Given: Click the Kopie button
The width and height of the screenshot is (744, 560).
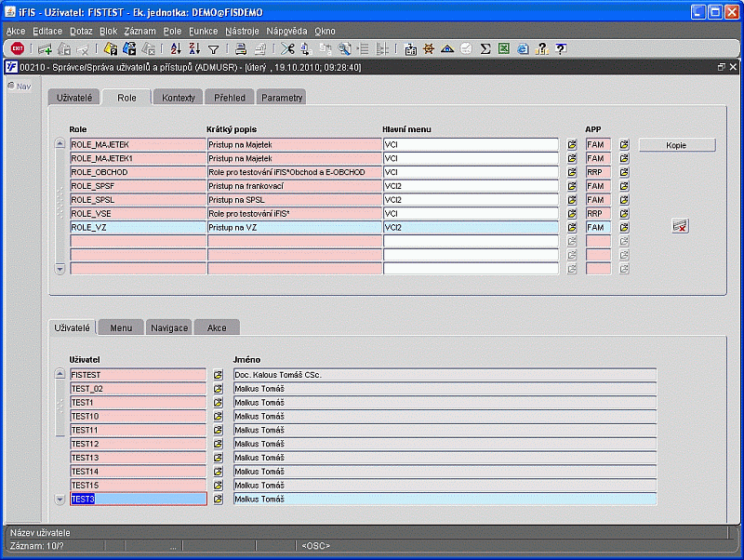Looking at the screenshot, I should (x=677, y=145).
